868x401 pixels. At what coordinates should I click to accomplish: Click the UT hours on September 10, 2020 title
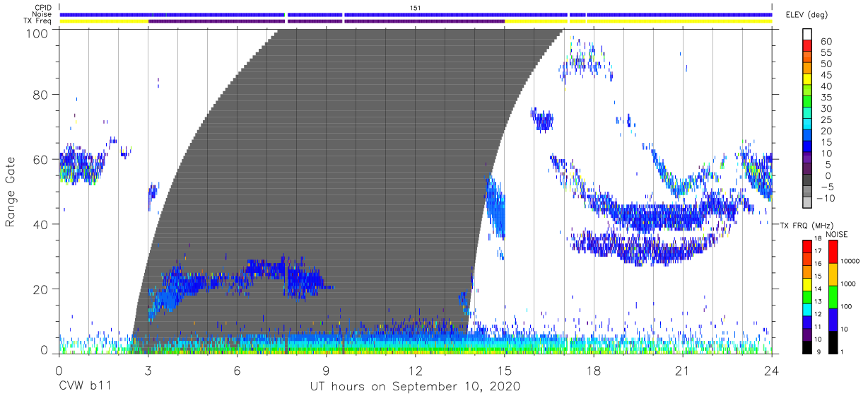(x=415, y=386)
